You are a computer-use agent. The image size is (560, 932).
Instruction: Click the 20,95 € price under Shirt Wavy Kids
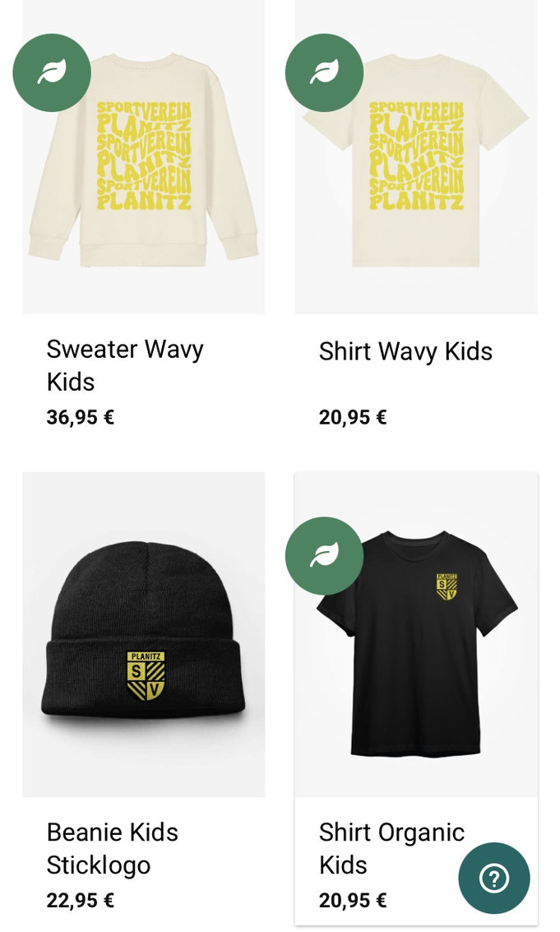click(x=352, y=417)
